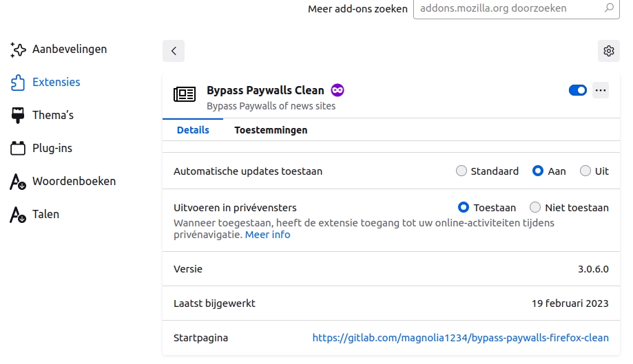
Task: Click the Talen language icon
Action: pos(19,215)
